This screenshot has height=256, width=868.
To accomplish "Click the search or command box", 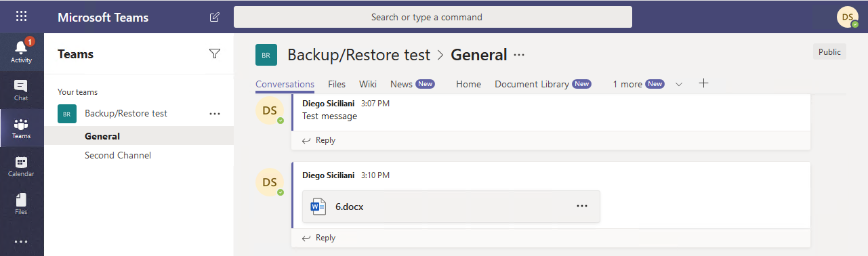I will coord(433,17).
